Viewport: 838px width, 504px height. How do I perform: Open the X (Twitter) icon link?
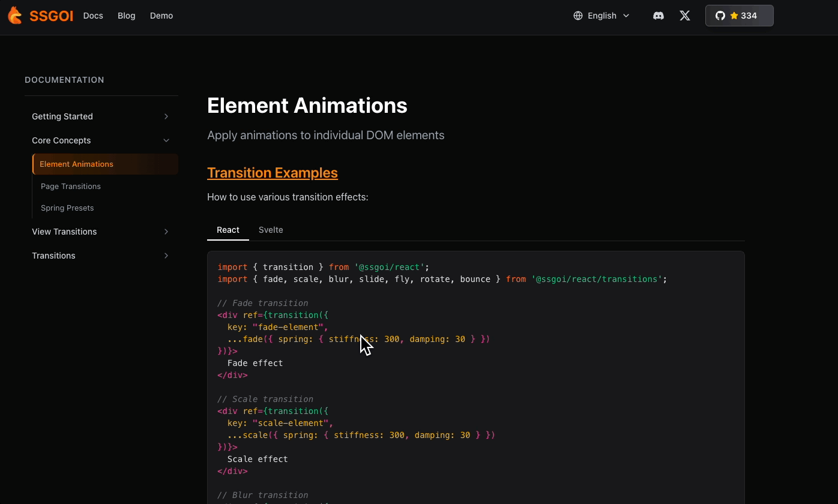(x=685, y=16)
